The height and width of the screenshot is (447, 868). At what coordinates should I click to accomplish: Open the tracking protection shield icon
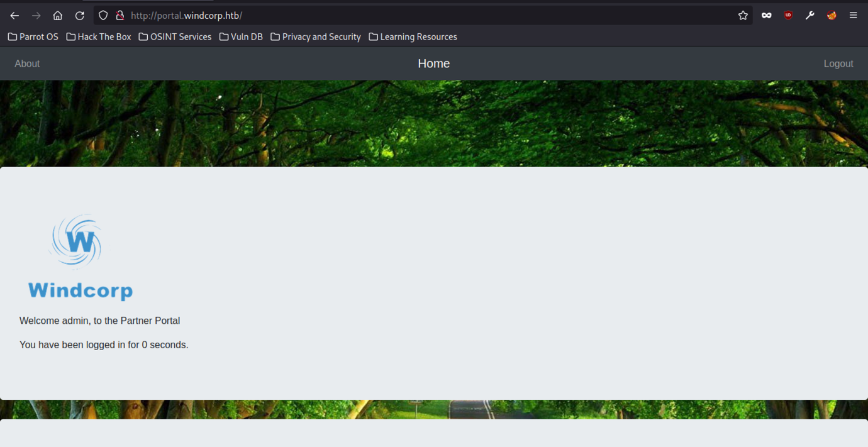point(103,16)
